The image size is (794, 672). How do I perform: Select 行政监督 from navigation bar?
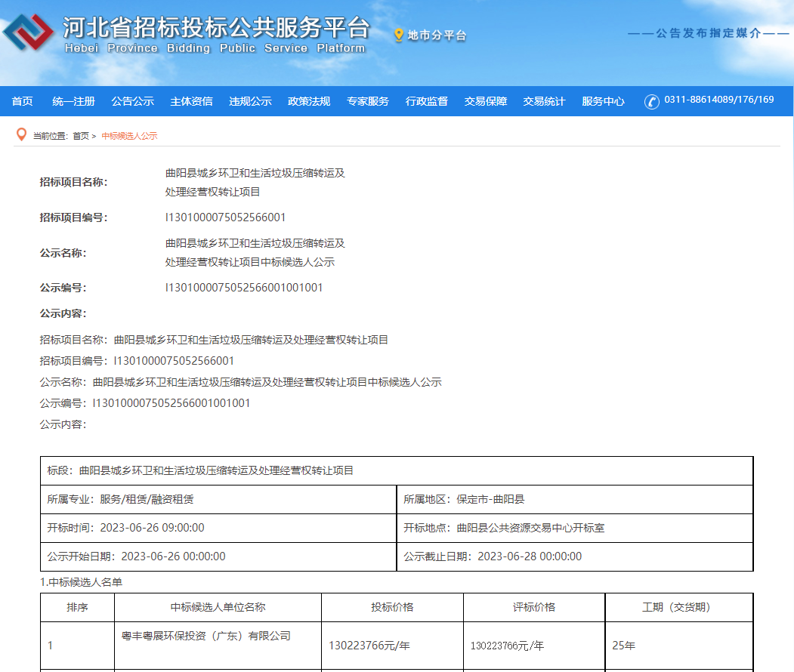coord(427,101)
